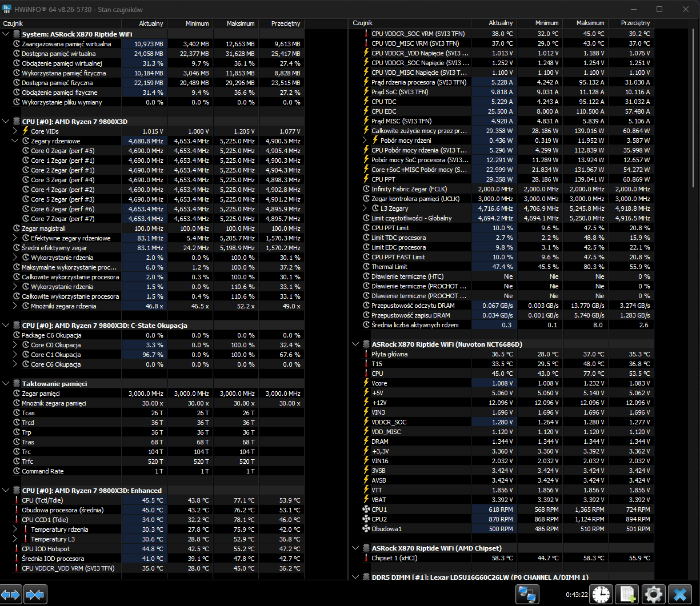The width and height of the screenshot is (700, 606).
Task: Expand the Temperatury rdzenia entry
Action: coord(15,529)
